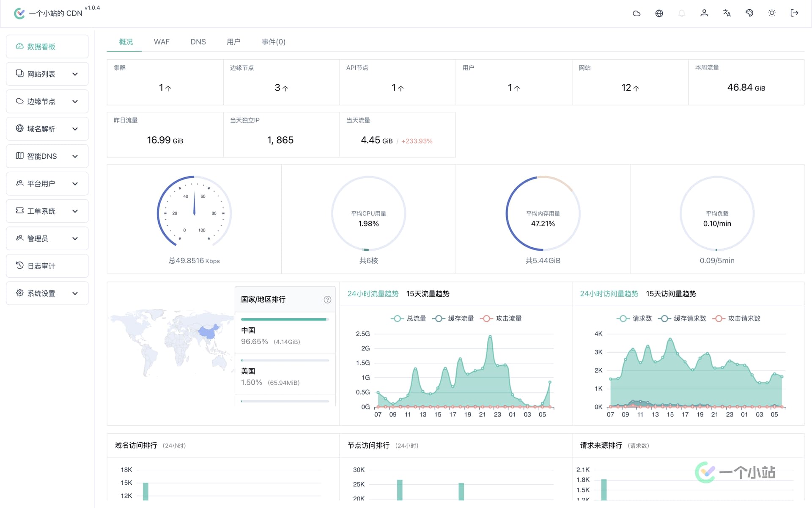This screenshot has height=508, width=812.
Task: Click the 网站 count card showing 12
Action: coord(630,82)
